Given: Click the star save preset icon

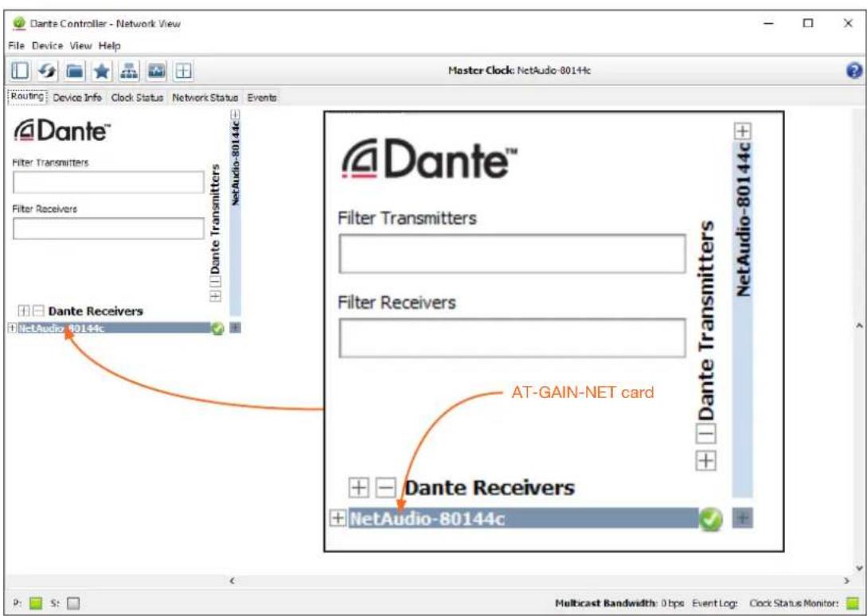Looking at the screenshot, I should coord(101,71).
